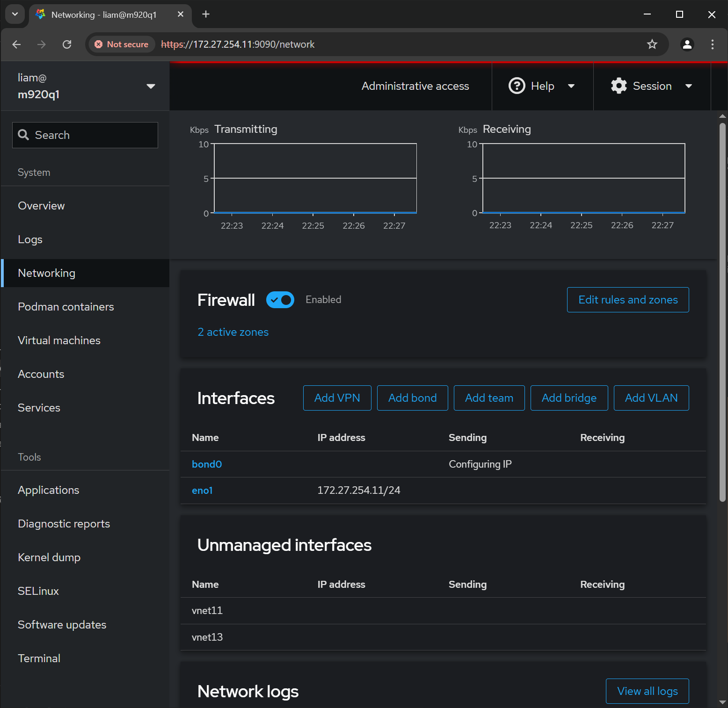Open the bond0 interface link

coord(207,464)
